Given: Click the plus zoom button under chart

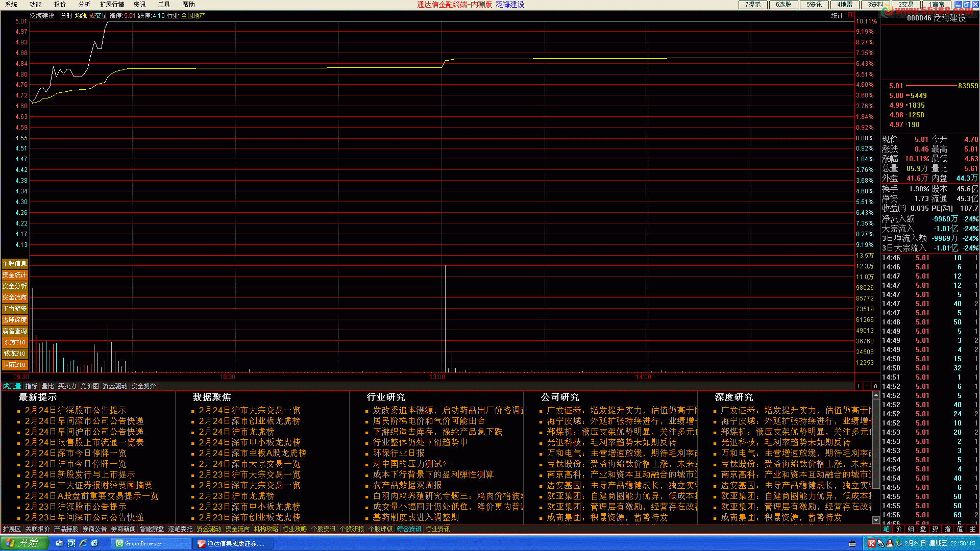Looking at the screenshot, I should tap(859, 386).
